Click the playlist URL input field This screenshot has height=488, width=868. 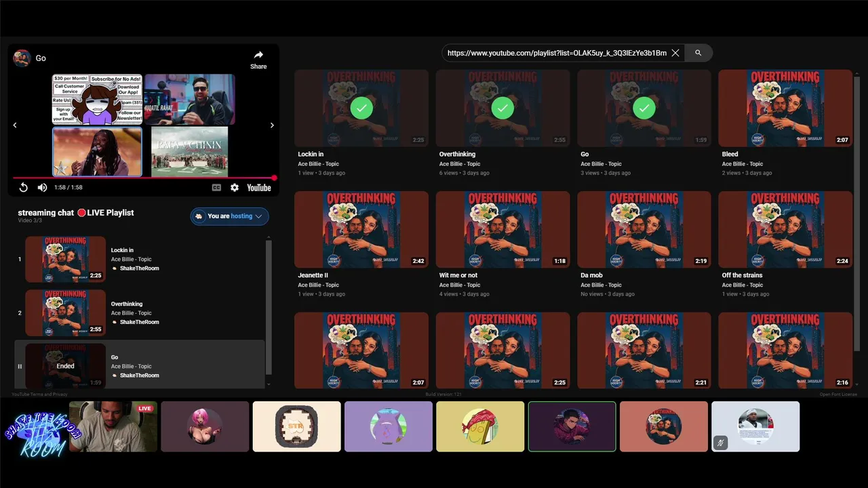557,53
